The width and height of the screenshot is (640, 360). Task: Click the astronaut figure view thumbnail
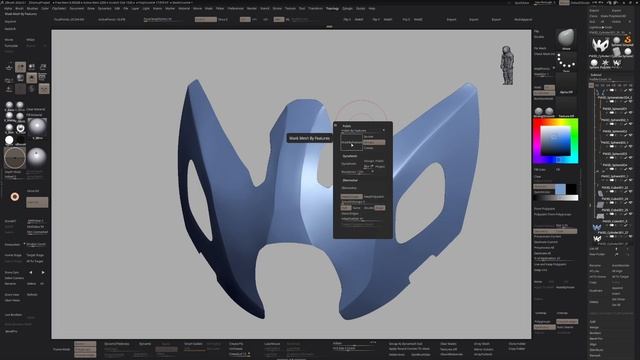coord(507,65)
